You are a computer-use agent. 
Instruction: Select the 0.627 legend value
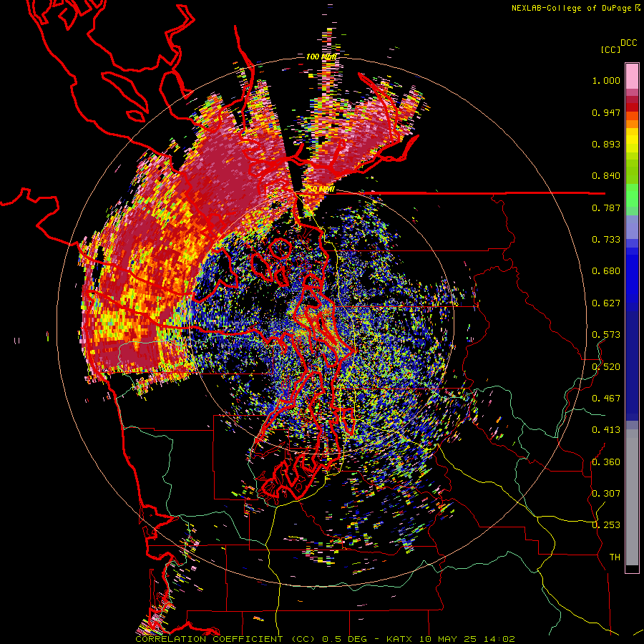pyautogui.click(x=606, y=303)
